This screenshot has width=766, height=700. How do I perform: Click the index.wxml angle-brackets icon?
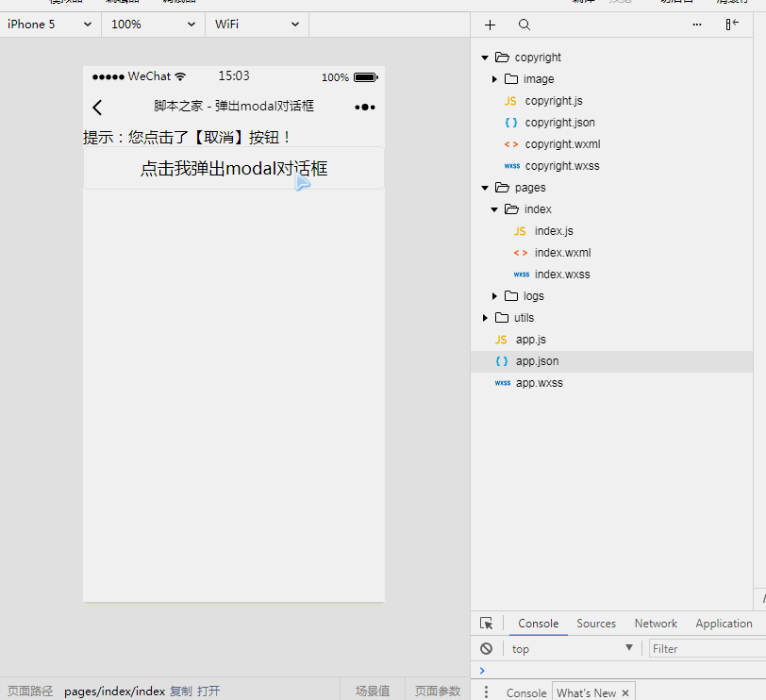(521, 253)
